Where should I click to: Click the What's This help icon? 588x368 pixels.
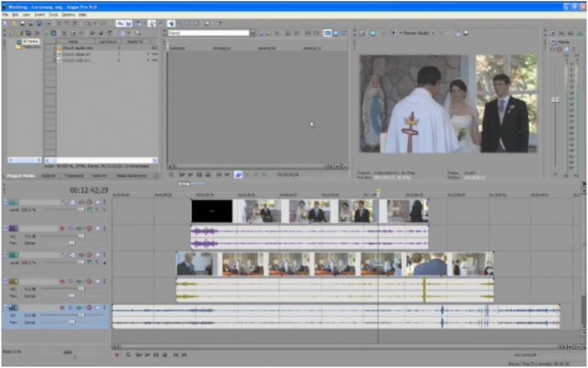click(x=219, y=23)
